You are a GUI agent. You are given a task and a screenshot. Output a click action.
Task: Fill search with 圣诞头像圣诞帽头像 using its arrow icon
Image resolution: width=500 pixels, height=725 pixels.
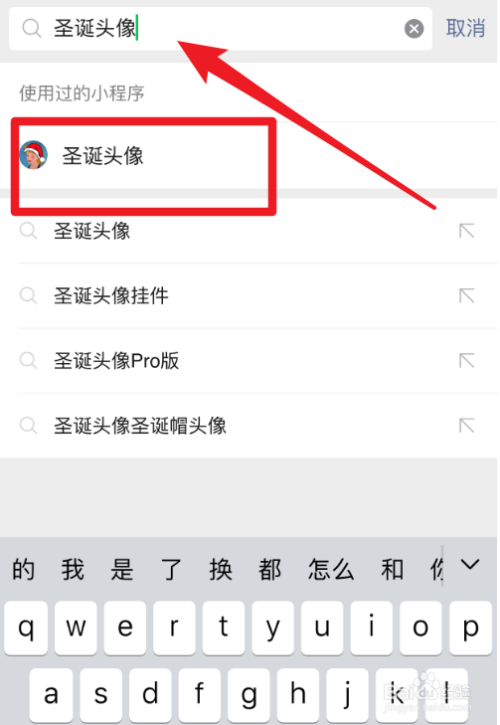click(x=467, y=425)
